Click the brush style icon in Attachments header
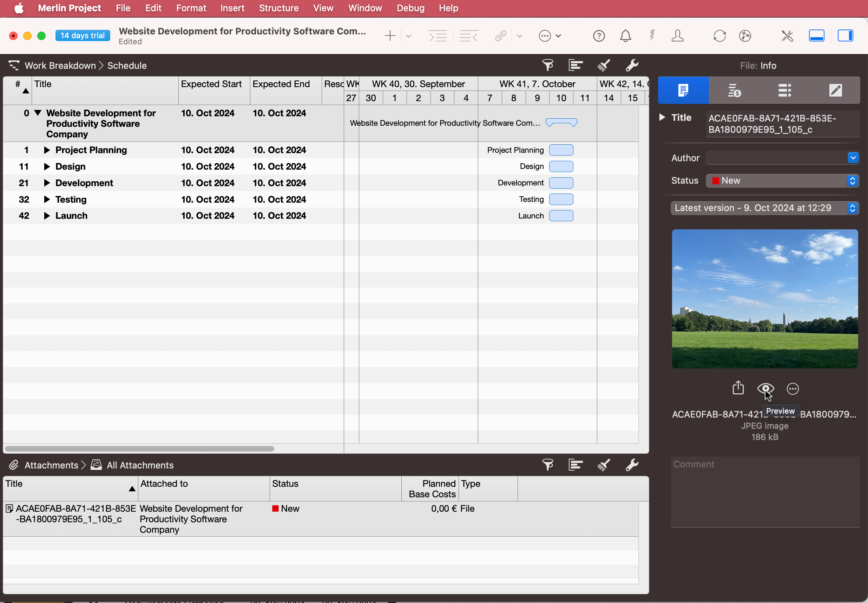868x603 pixels. click(x=604, y=465)
